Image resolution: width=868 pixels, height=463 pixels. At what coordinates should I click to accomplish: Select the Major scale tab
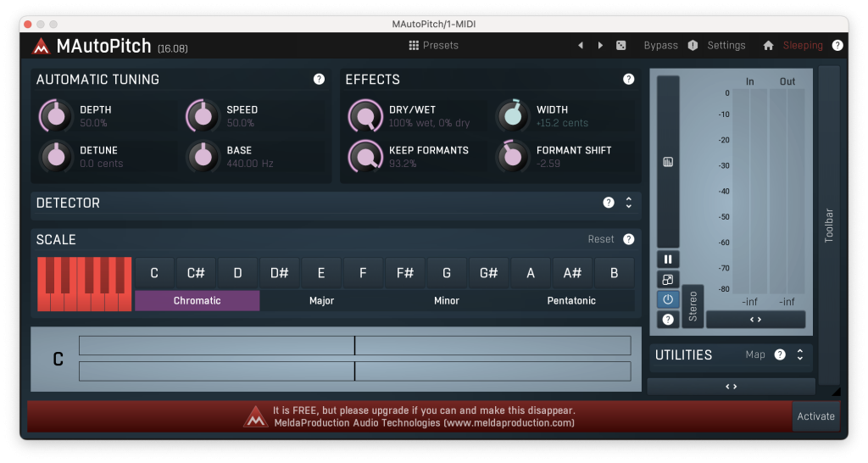(x=321, y=301)
